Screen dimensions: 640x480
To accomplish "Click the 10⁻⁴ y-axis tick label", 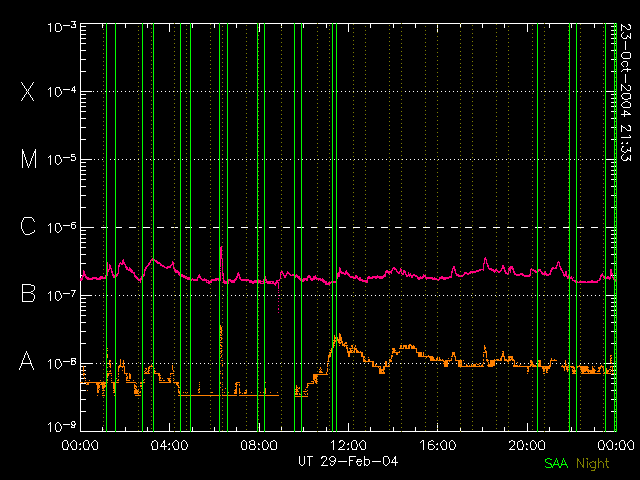I will click(62, 91).
